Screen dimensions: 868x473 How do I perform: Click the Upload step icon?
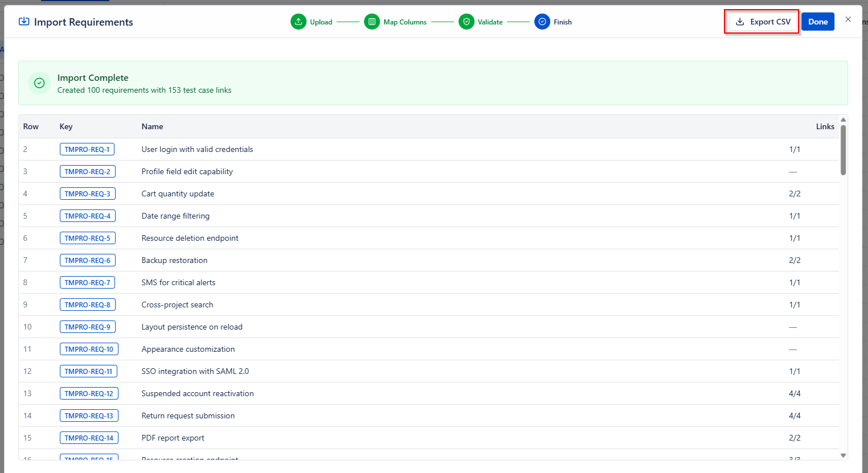coord(298,22)
